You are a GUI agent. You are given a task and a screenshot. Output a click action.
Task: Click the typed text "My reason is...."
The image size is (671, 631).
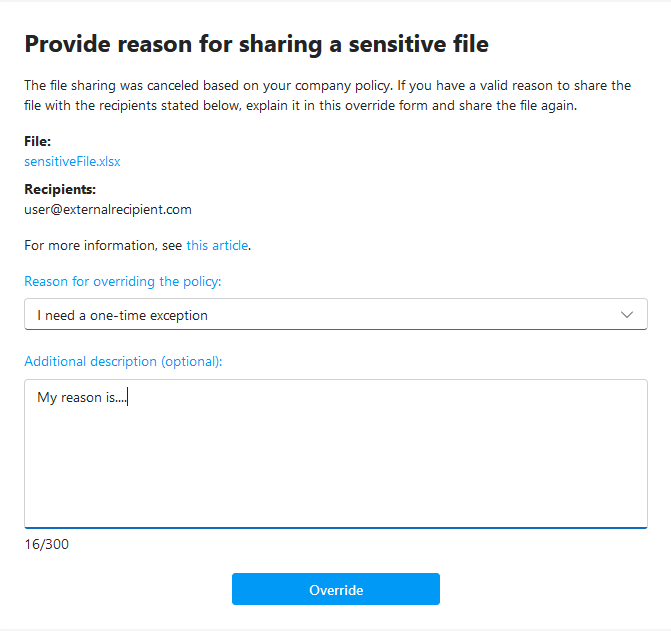pyautogui.click(x=82, y=398)
